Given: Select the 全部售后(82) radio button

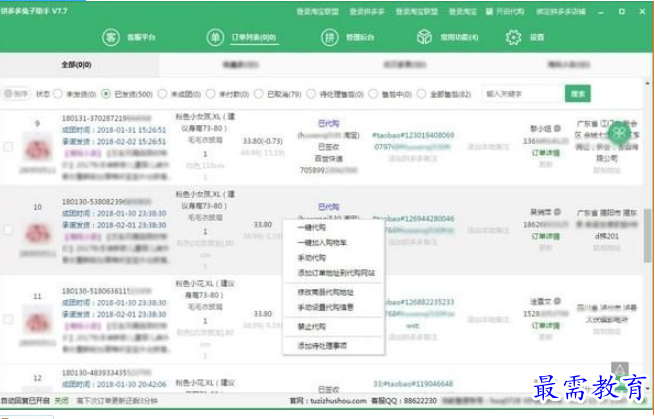Looking at the screenshot, I should tap(422, 94).
